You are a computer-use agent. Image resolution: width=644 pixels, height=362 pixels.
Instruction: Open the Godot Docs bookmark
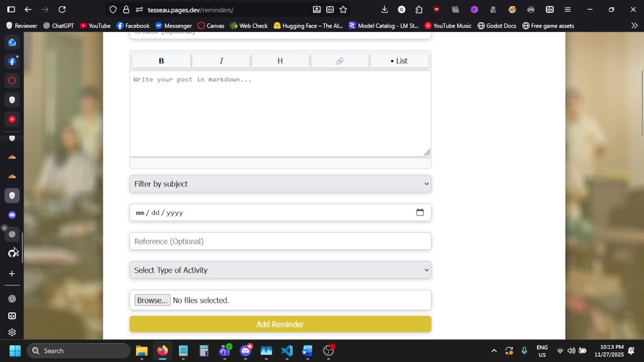click(x=497, y=26)
